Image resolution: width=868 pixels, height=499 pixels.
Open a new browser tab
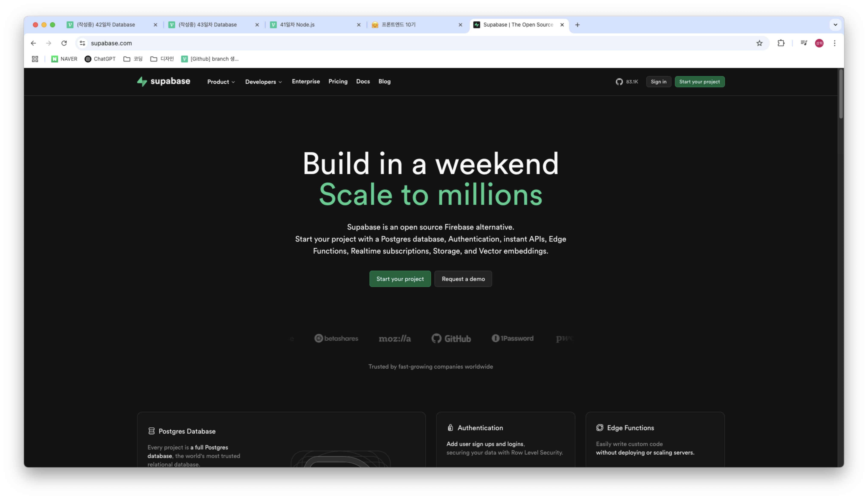(x=577, y=25)
